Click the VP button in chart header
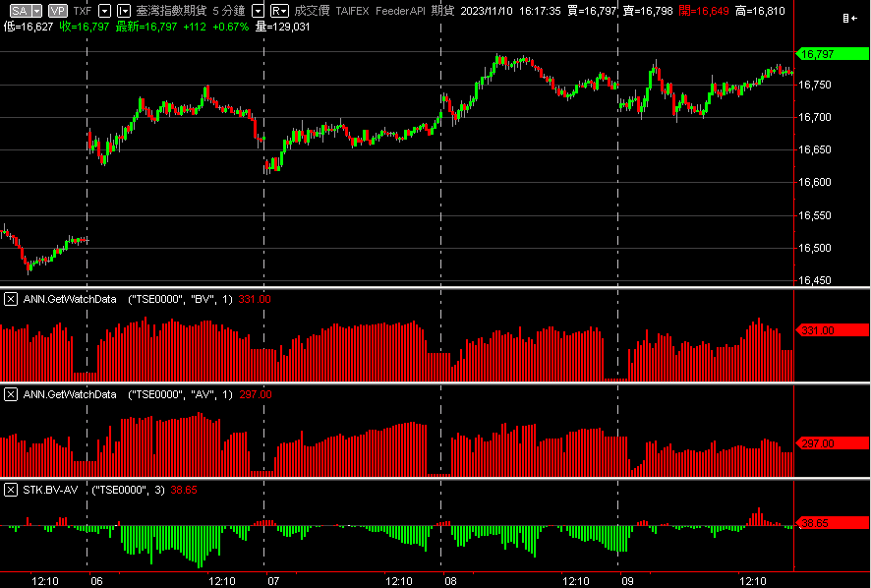Screen dimensions: 871x588 tap(57, 11)
